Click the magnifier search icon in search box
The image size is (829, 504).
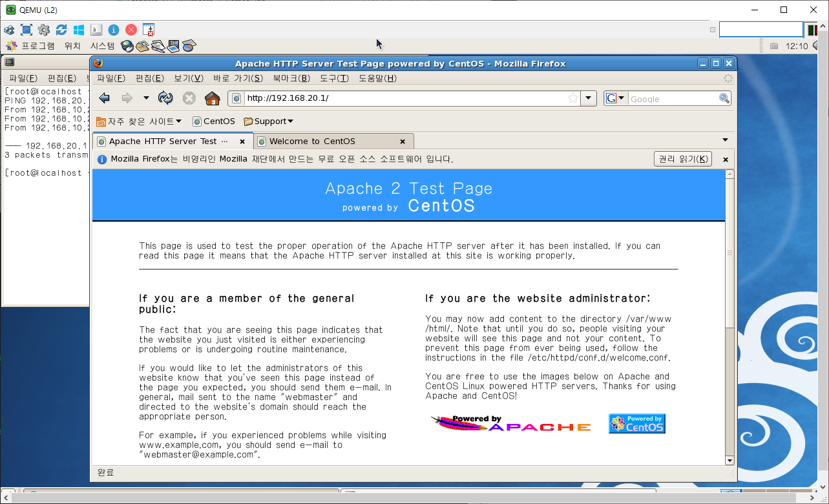click(x=724, y=98)
